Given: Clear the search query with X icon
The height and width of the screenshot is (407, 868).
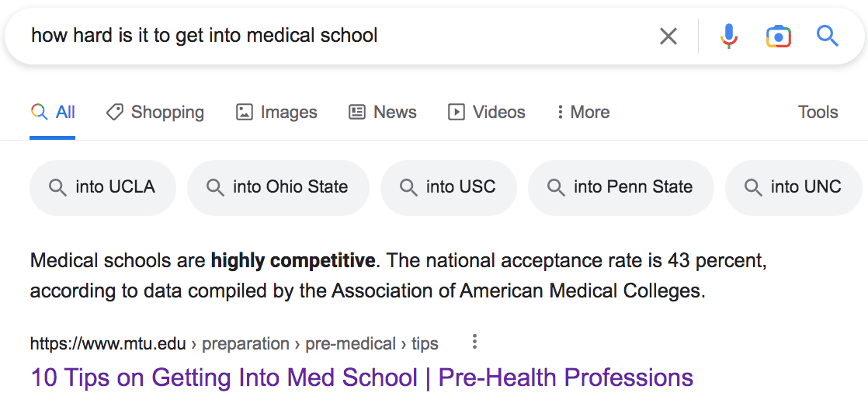Looking at the screenshot, I should point(668,36).
